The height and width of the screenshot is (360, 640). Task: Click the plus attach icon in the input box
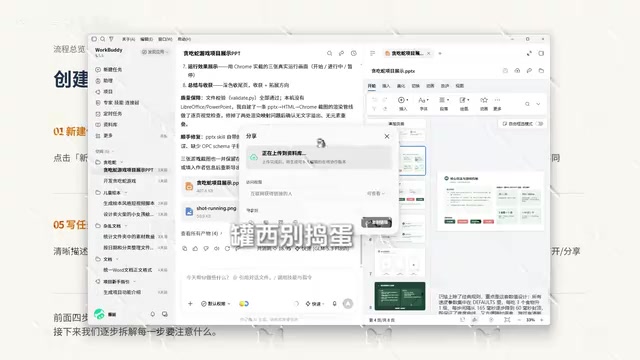190,304
